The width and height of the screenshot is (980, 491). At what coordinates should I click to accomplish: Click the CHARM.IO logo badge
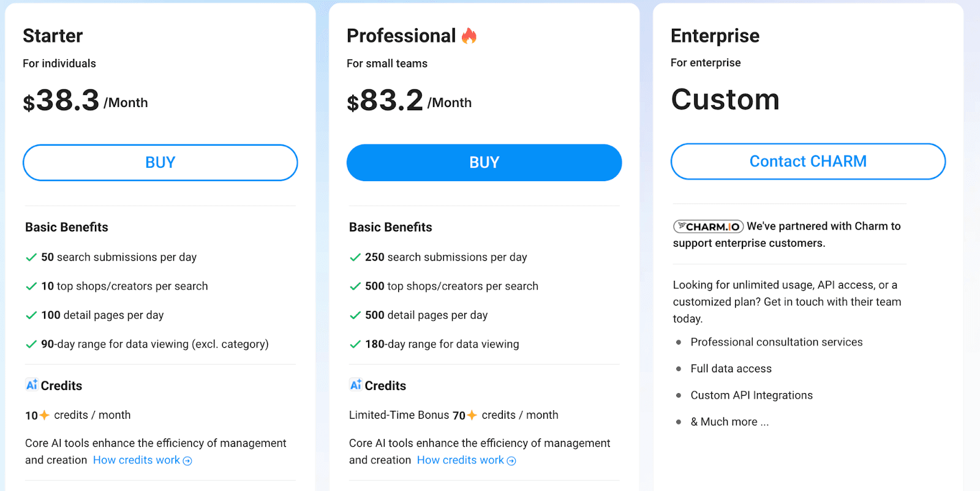(707, 226)
